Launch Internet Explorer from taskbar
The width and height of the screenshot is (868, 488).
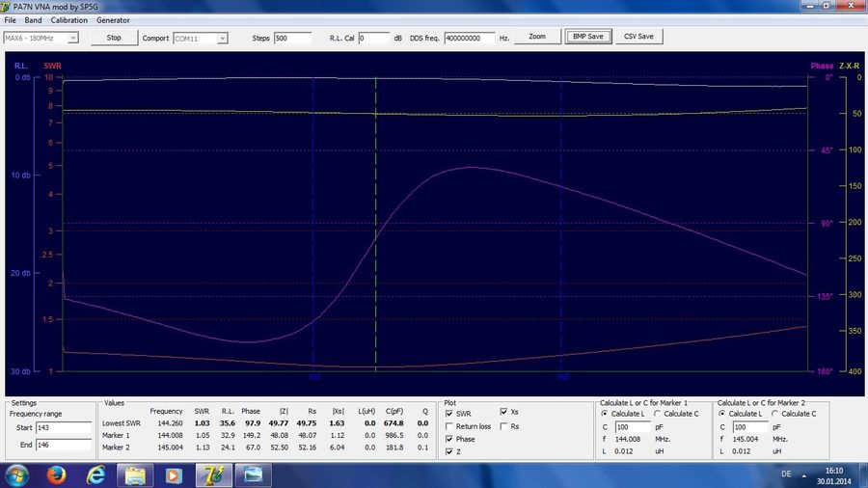95,474
